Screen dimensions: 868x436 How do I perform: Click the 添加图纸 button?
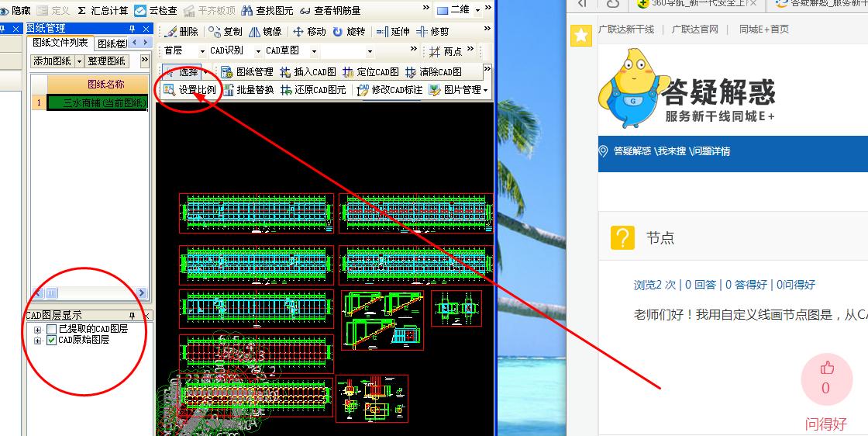[x=53, y=61]
